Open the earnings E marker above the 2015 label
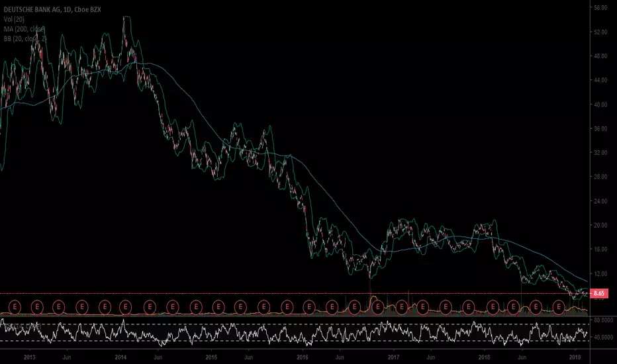Image resolution: width=617 pixels, height=364 pixels. coord(218,306)
